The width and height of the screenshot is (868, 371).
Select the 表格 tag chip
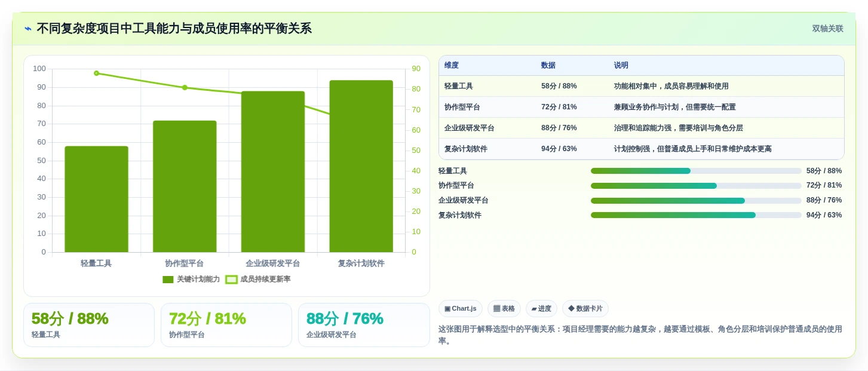504,308
